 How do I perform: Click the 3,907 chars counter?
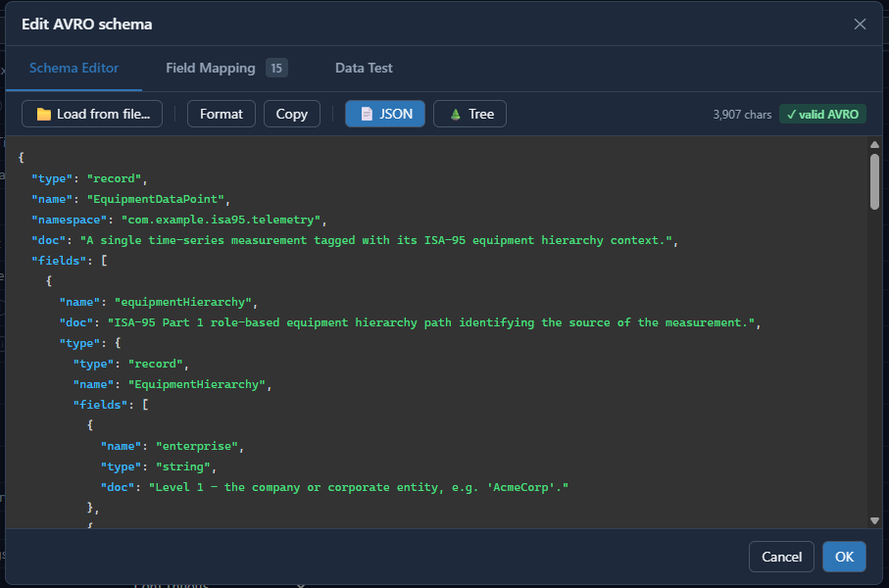(x=742, y=115)
